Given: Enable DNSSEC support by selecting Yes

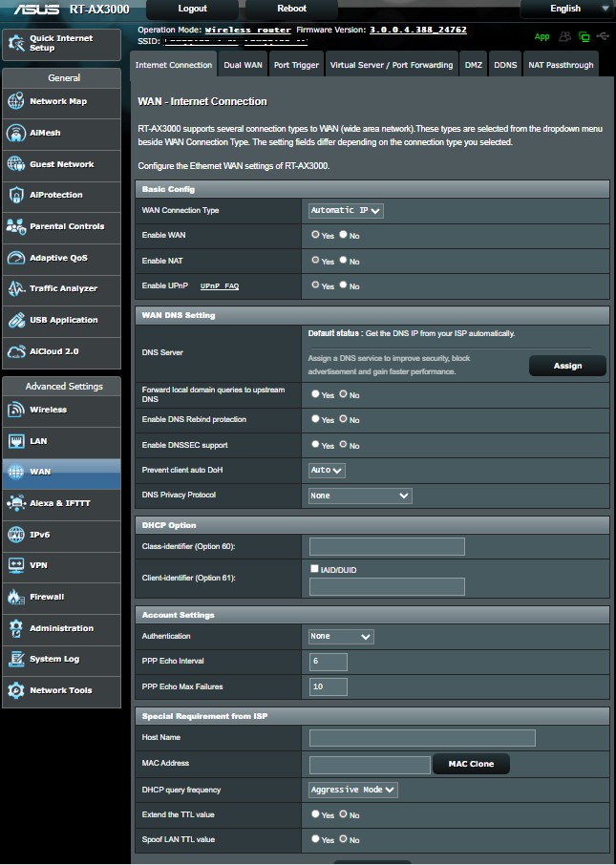Looking at the screenshot, I should tap(316, 446).
